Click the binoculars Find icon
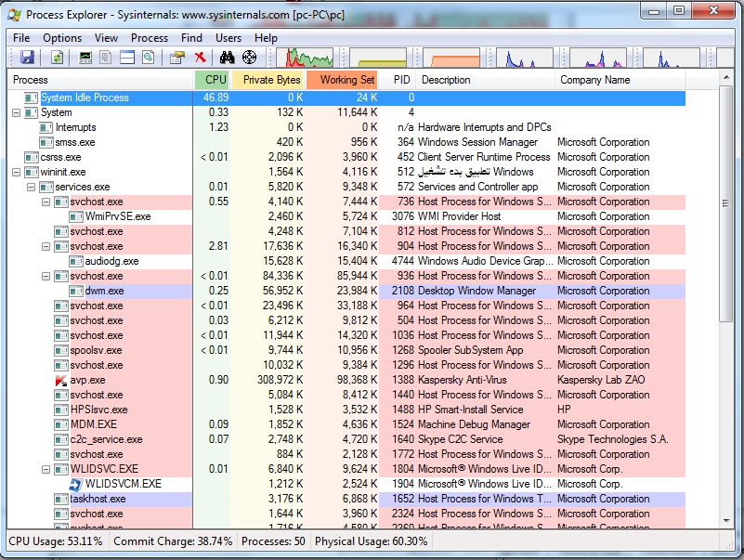744x560 pixels. [x=226, y=58]
